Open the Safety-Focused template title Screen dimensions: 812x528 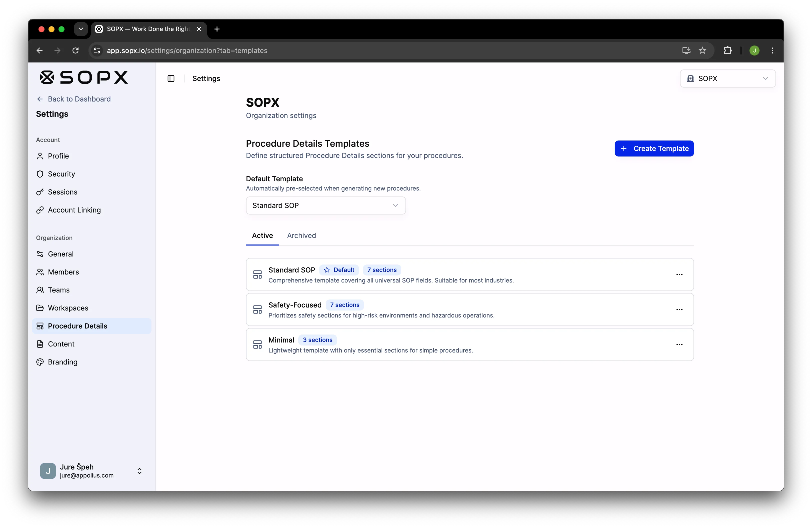click(295, 305)
